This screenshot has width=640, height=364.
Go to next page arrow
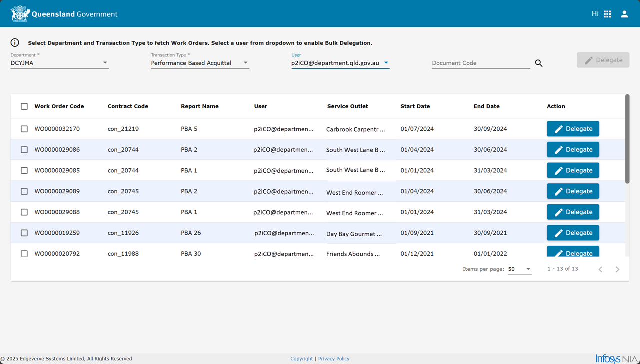pyautogui.click(x=617, y=269)
